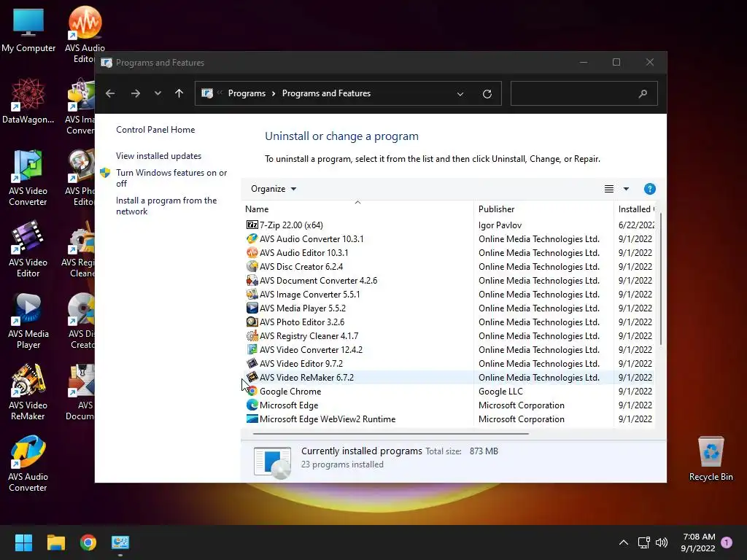747x560 pixels.
Task: Open recent locations dropdown arrow
Action: [x=158, y=93]
